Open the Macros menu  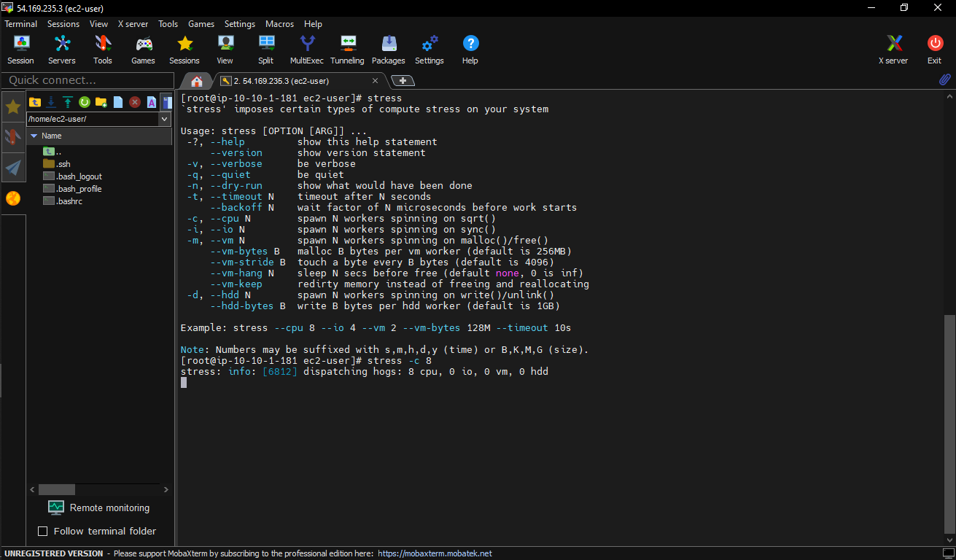pyautogui.click(x=280, y=24)
